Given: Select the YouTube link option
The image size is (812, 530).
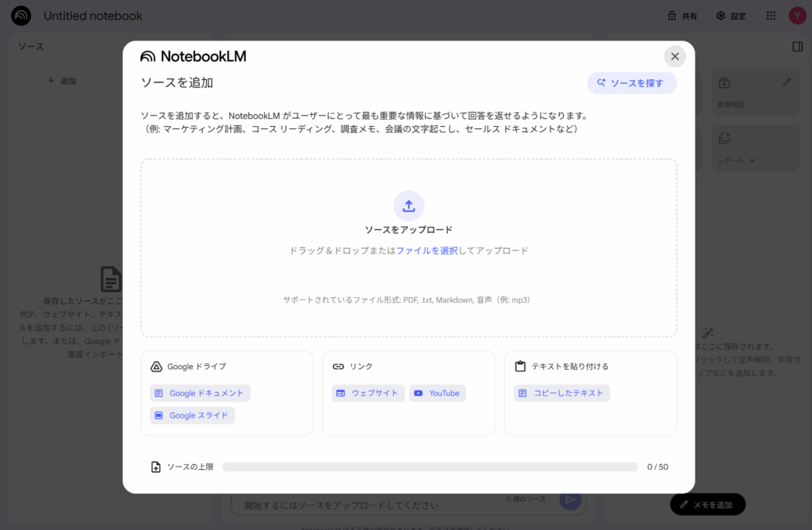Looking at the screenshot, I should pyautogui.click(x=438, y=394).
